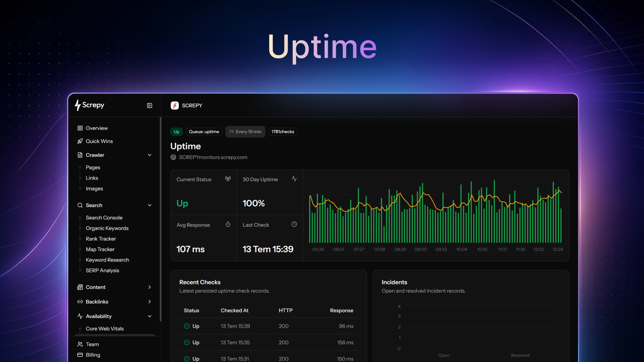Select Rank Tracker in sidebar

coord(101,239)
